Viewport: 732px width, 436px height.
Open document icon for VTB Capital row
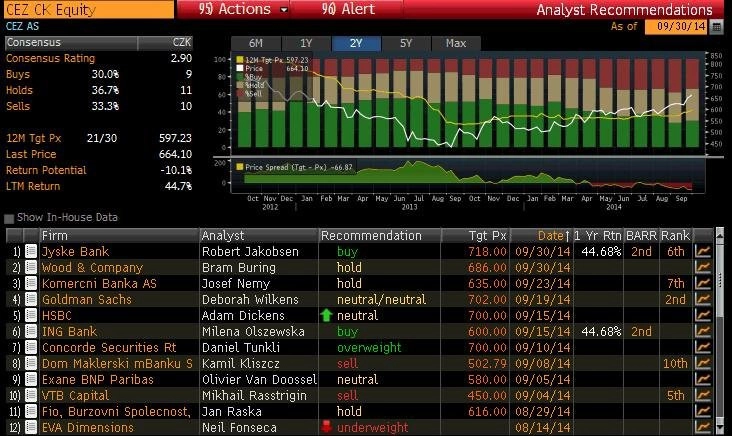31,395
